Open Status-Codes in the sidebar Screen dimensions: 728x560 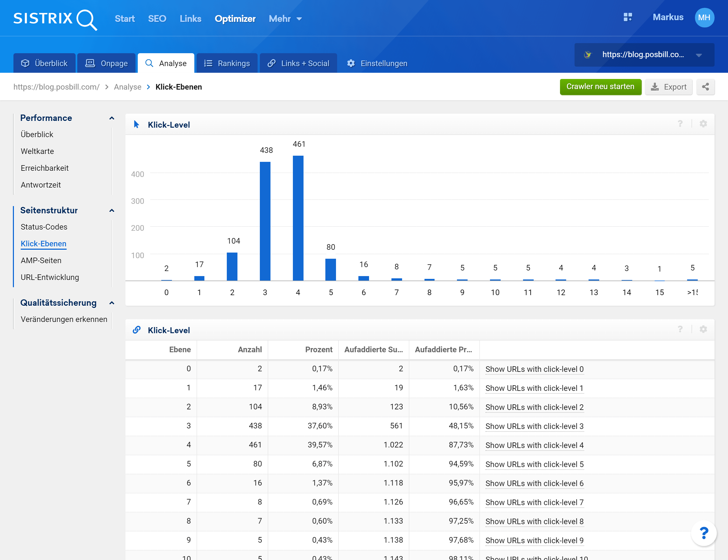44,227
